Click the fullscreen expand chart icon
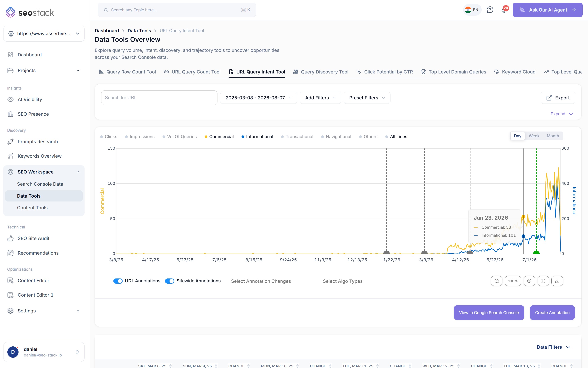The image size is (588, 368). 543,281
